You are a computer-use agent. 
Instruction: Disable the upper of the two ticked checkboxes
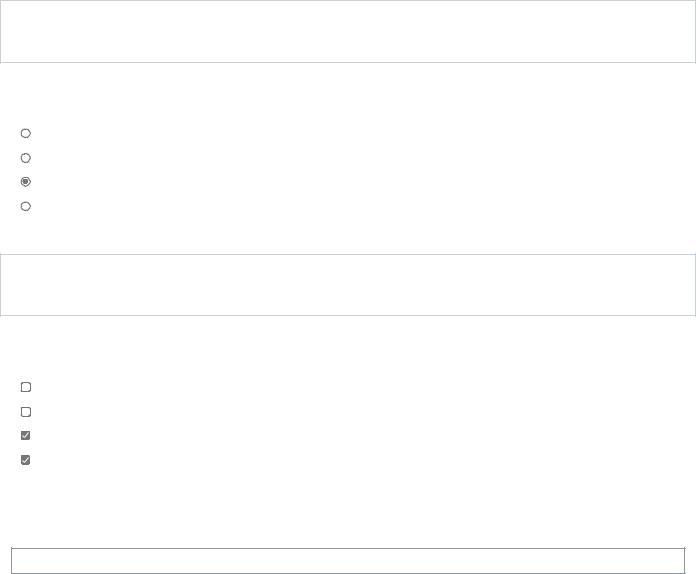coord(26,435)
